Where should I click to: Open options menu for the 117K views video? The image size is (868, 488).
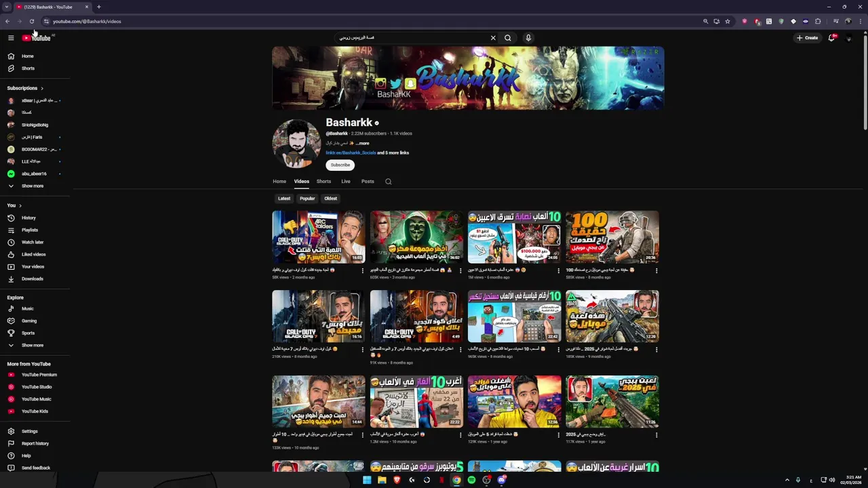tap(656, 434)
